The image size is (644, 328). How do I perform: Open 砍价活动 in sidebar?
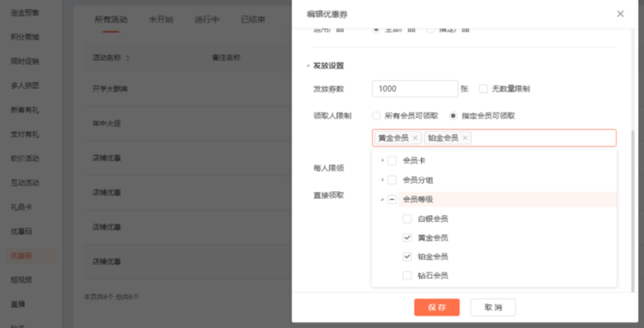point(24,159)
